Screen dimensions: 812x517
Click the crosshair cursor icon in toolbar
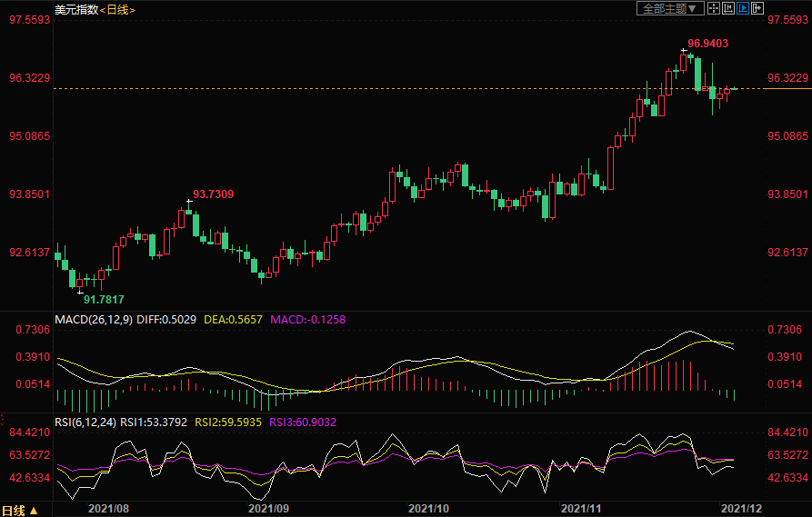coord(714,8)
